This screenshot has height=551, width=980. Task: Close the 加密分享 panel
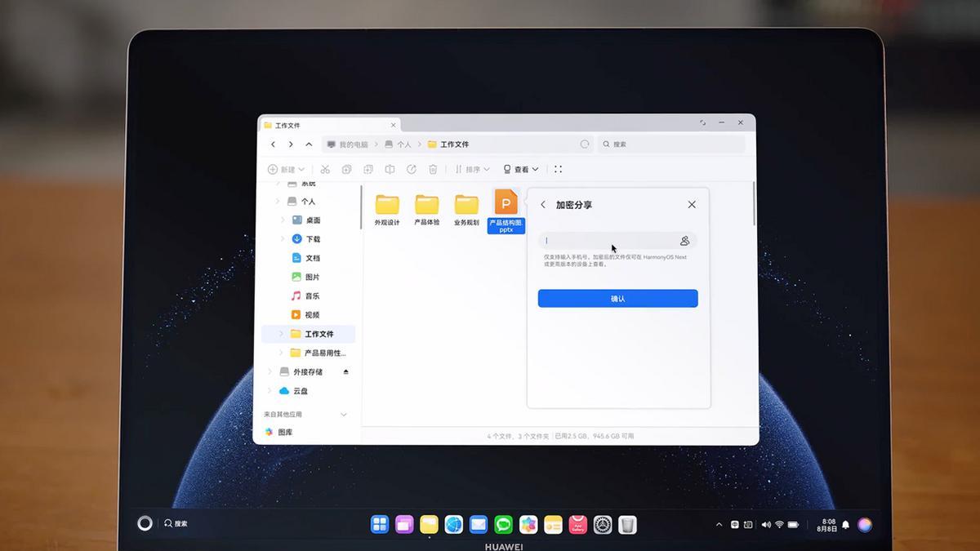(x=692, y=205)
